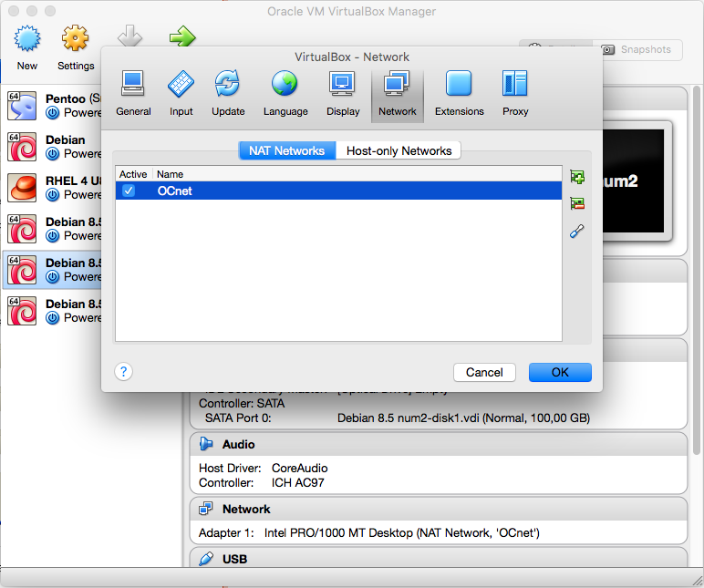Remove the selected NAT network
The image size is (704, 588).
(x=577, y=204)
